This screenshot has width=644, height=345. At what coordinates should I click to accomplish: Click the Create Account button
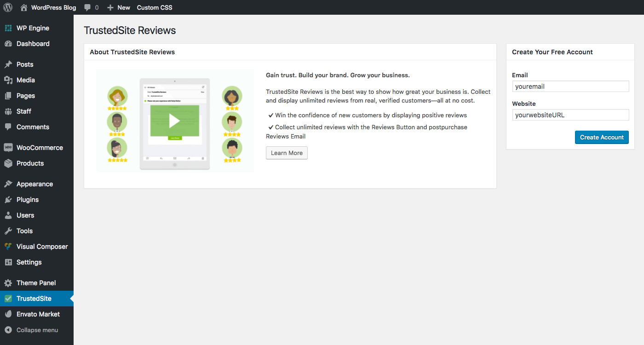(602, 137)
